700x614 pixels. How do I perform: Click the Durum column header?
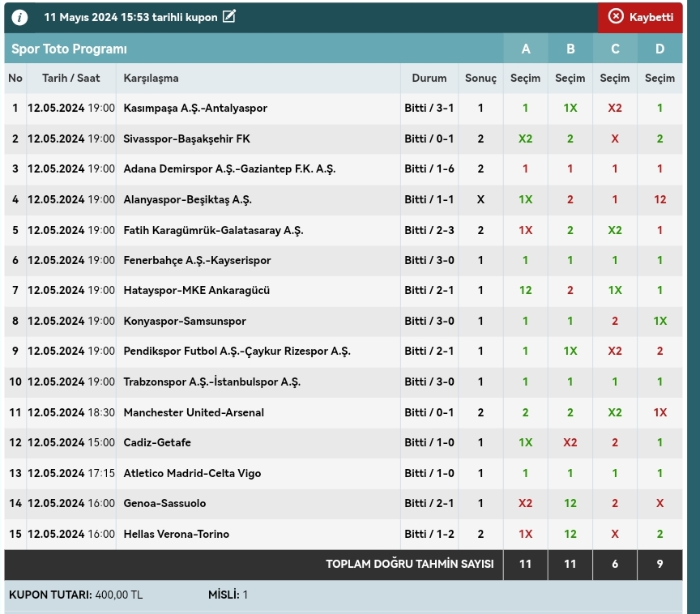429,79
